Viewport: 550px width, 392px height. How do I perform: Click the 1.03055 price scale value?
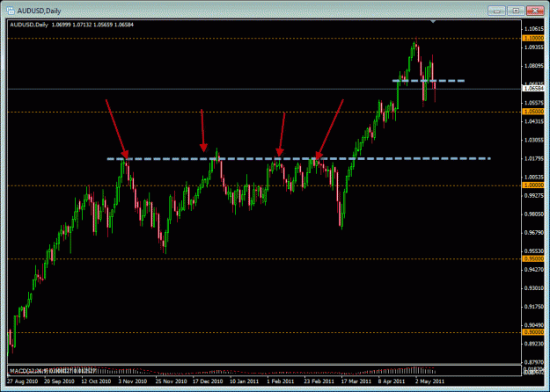(x=534, y=140)
